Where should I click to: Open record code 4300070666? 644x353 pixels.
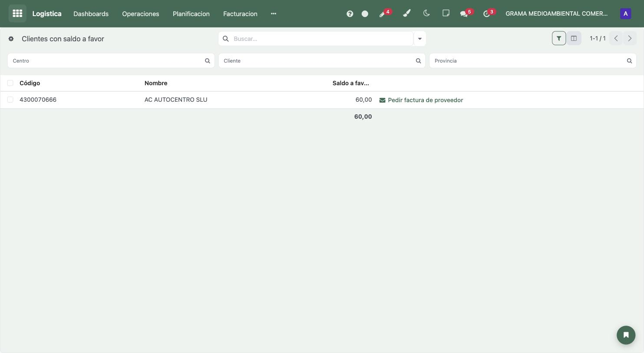[38, 100]
